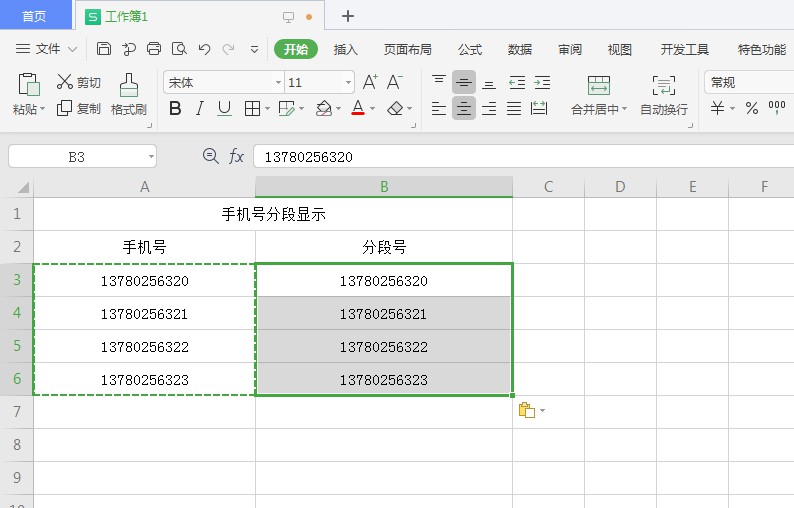
Task: Click the formula bar showing 13780256320
Action: tap(524, 157)
